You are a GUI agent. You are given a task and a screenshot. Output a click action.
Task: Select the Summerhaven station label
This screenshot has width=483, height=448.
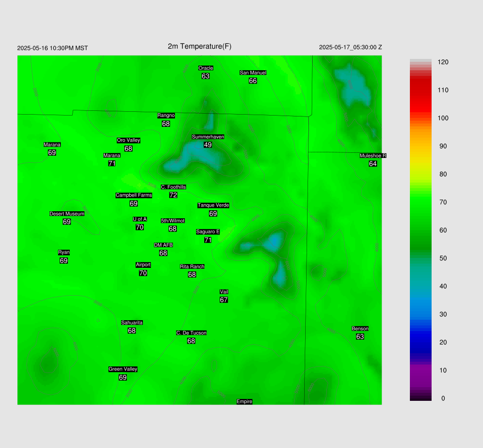(x=208, y=137)
